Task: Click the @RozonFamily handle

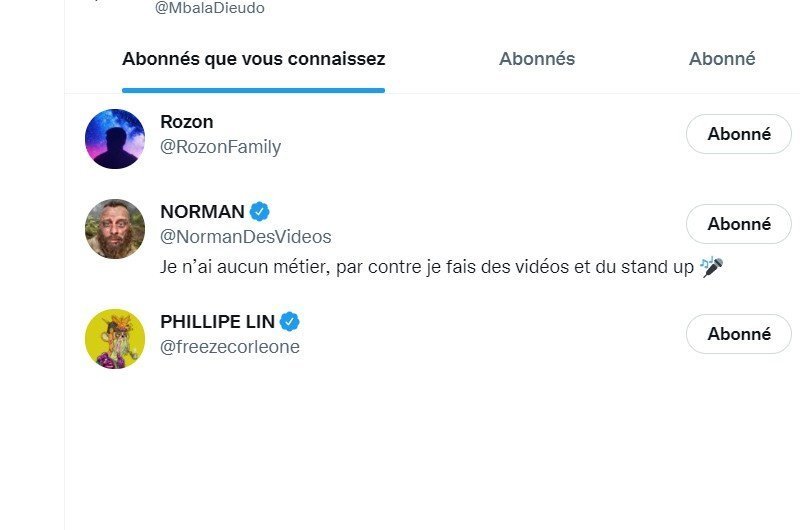Action: 220,147
